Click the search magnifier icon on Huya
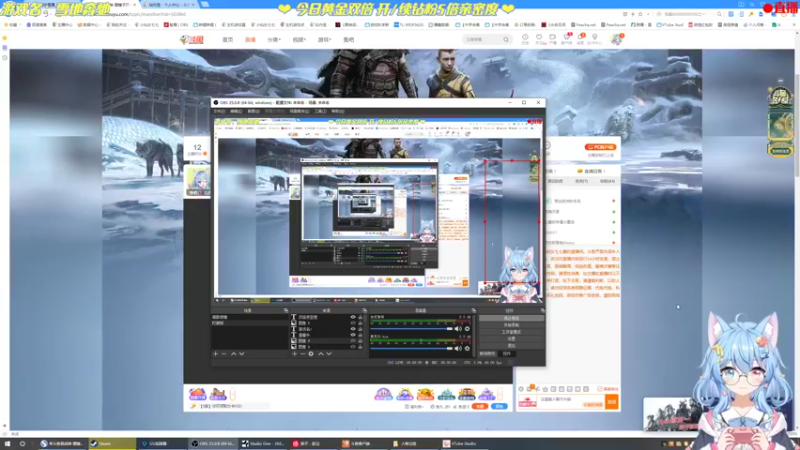Viewport: 800px width, 450px height. (506, 39)
